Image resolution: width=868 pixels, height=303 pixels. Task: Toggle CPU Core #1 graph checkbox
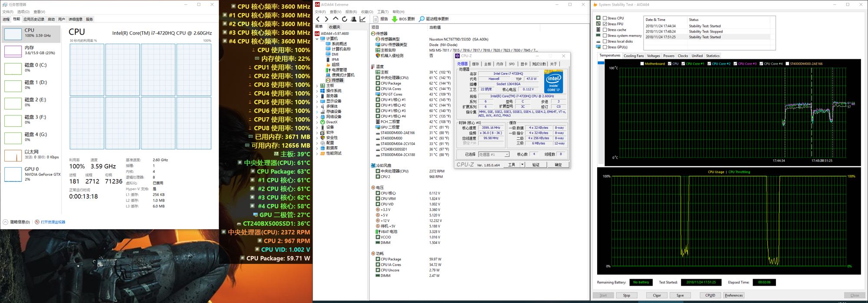point(684,64)
